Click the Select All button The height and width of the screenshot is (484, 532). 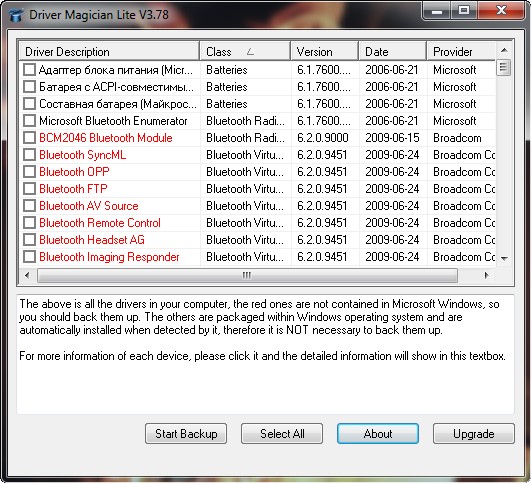[x=282, y=433]
